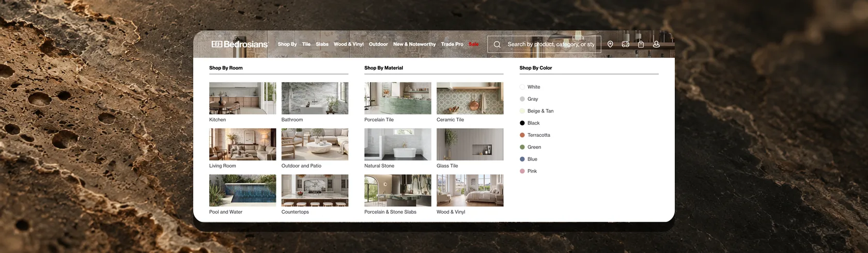The height and width of the screenshot is (253, 868).
Task: Click the Green color label
Action: click(x=534, y=147)
